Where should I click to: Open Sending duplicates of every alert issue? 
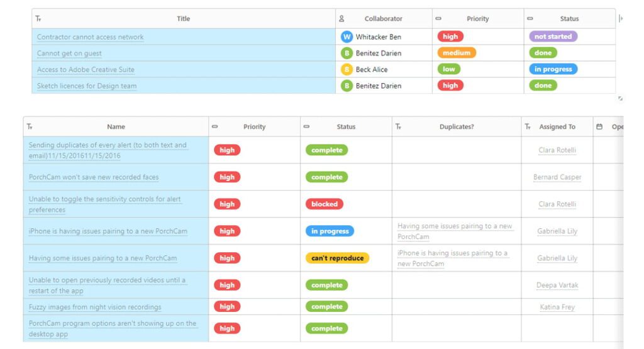[108, 150]
